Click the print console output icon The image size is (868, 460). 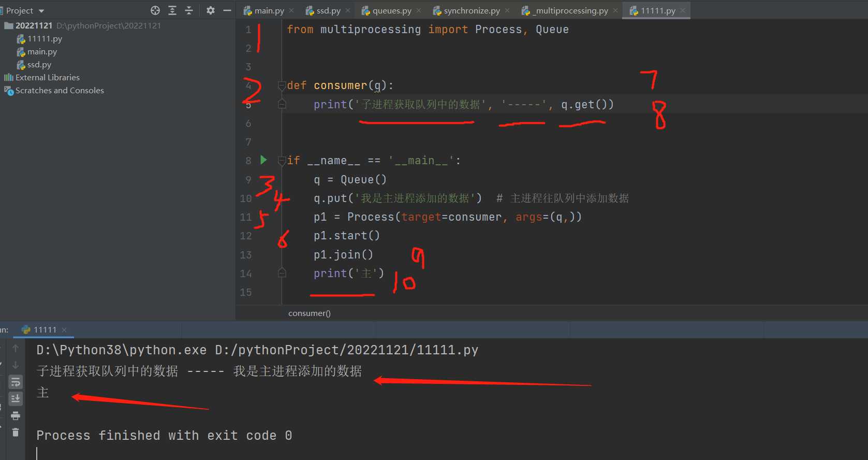[x=16, y=415]
